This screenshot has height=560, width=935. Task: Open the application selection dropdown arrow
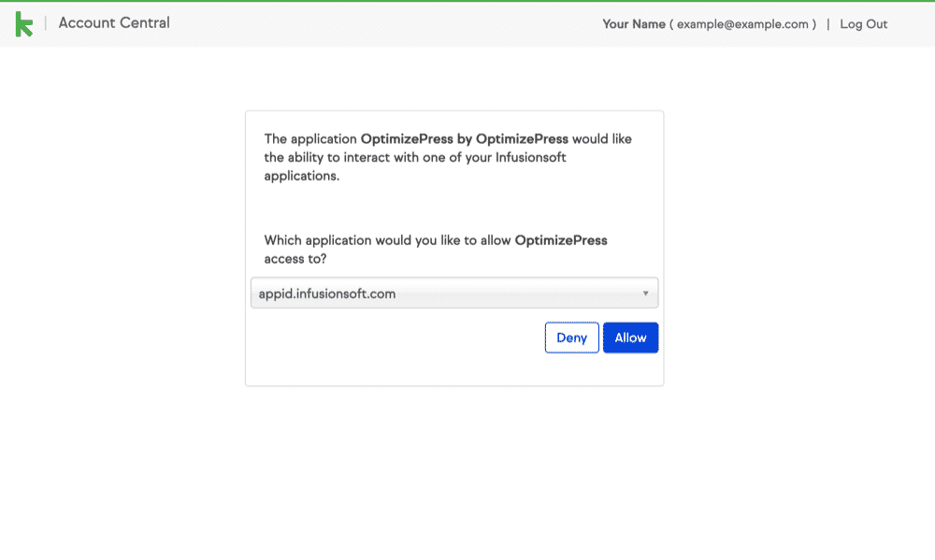(645, 294)
